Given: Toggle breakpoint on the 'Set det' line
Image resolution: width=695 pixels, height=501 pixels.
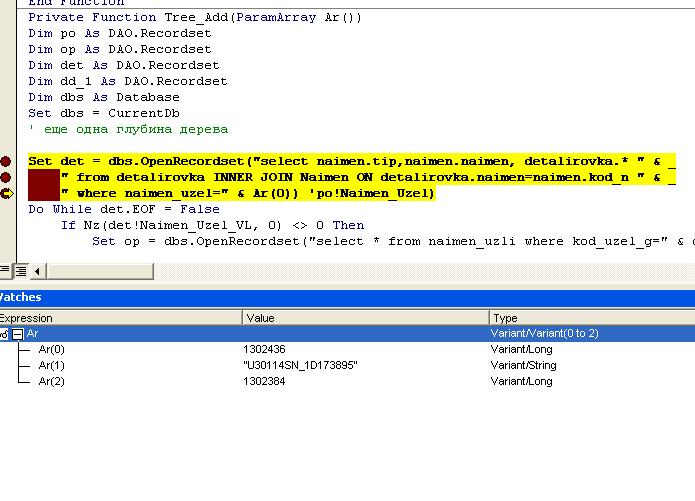Looking at the screenshot, I should [5, 161].
